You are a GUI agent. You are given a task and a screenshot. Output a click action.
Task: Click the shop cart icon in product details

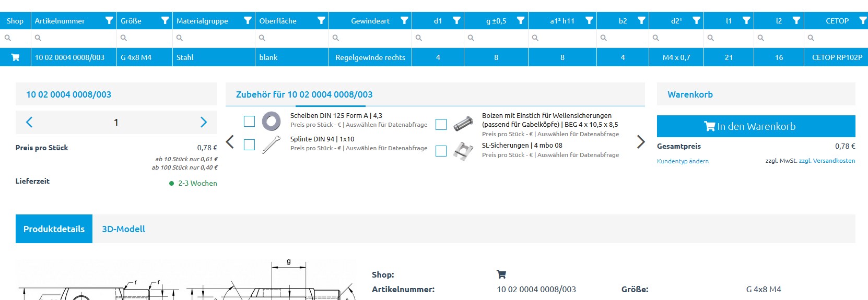[x=501, y=274]
